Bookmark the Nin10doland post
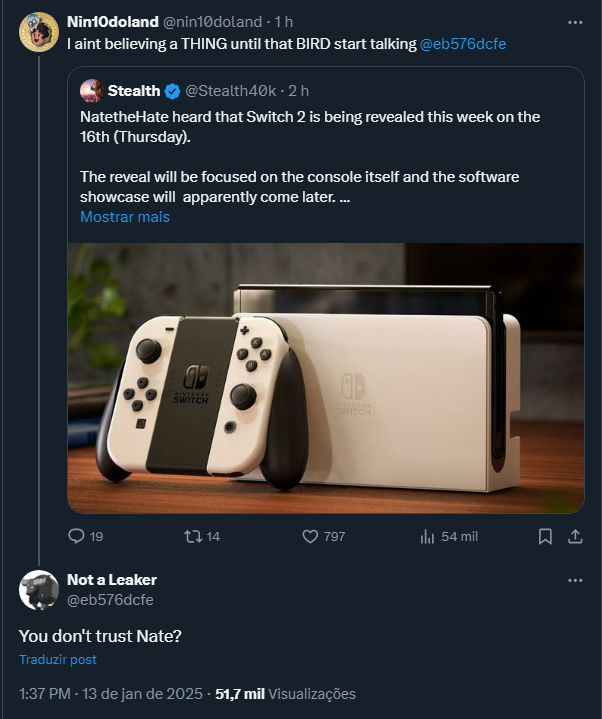Image resolution: width=602 pixels, height=719 pixels. pyautogui.click(x=545, y=536)
